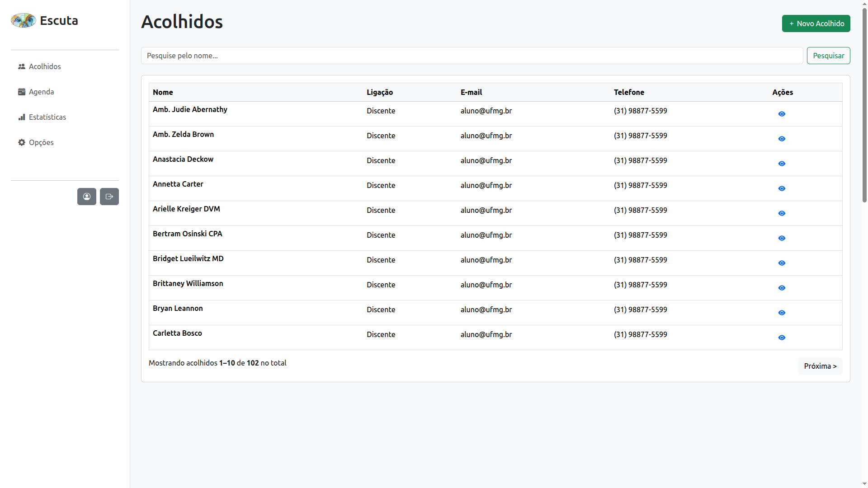Open eye icon for Bryan Leannon
868x488 pixels.
(x=782, y=313)
